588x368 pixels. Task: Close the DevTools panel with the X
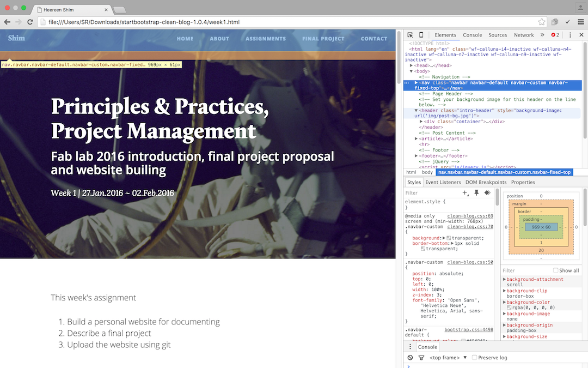tap(581, 35)
